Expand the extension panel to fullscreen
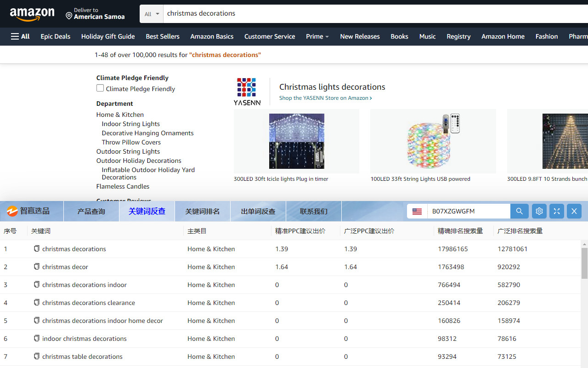588x368 pixels. pyautogui.click(x=556, y=211)
